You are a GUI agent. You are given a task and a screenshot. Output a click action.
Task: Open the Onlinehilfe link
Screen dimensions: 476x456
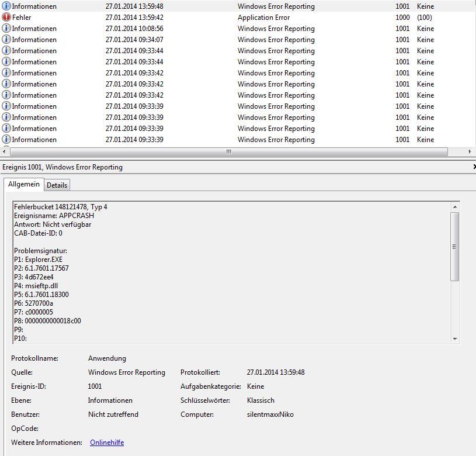coord(107,443)
